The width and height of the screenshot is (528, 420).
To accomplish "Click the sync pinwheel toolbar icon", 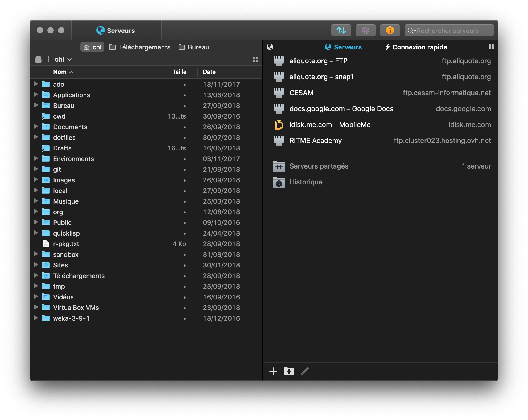I will (x=365, y=30).
